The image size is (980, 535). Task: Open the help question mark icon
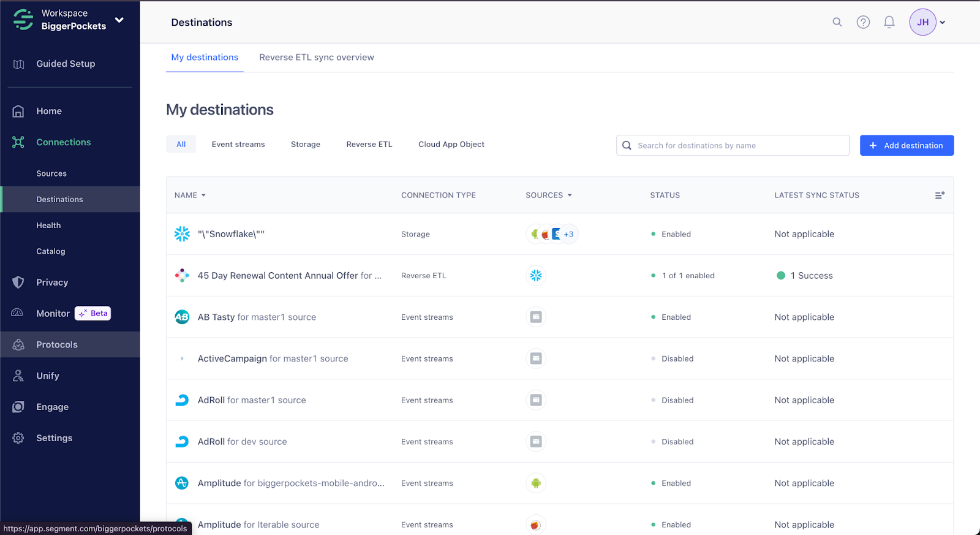tap(863, 22)
